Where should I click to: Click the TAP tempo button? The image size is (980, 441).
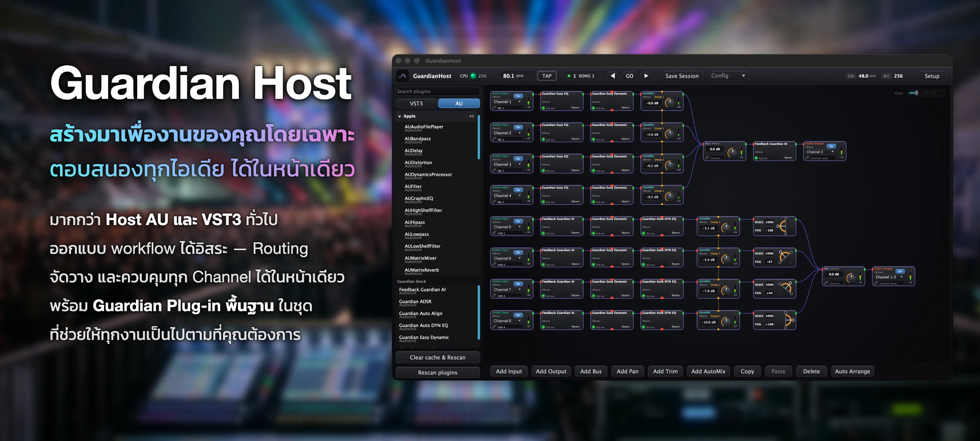547,76
